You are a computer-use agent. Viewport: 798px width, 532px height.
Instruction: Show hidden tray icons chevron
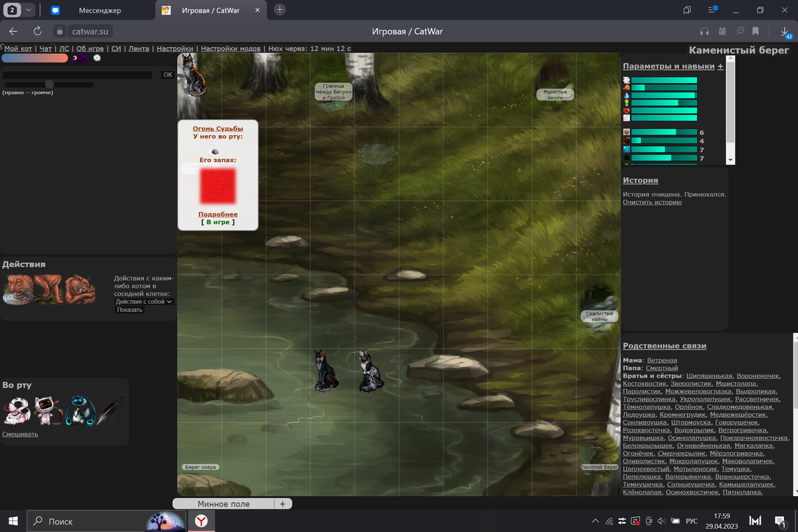click(x=595, y=521)
